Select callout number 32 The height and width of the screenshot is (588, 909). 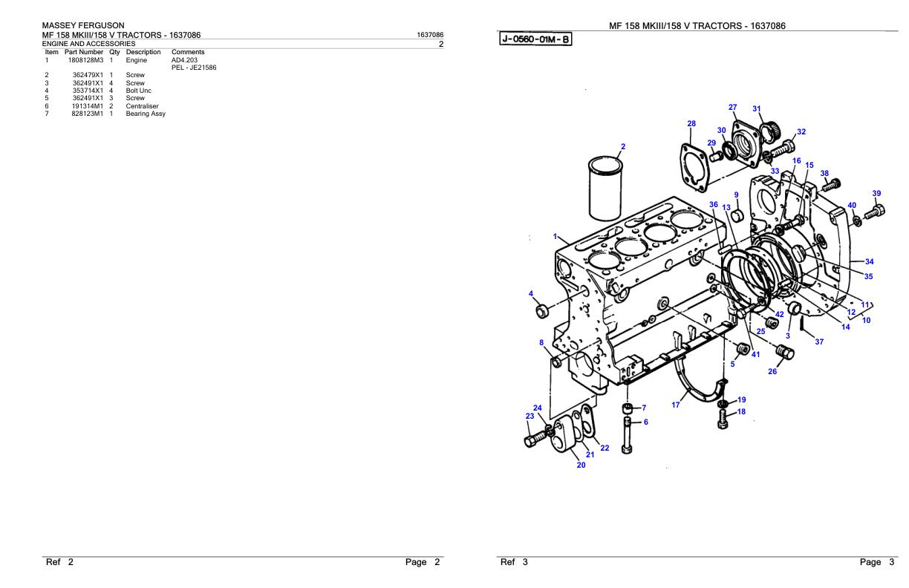tap(801, 131)
